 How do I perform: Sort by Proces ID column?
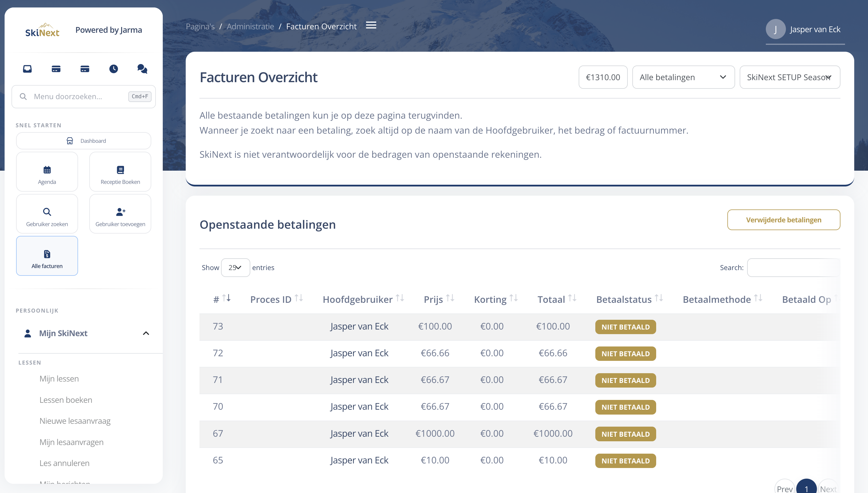(x=276, y=299)
